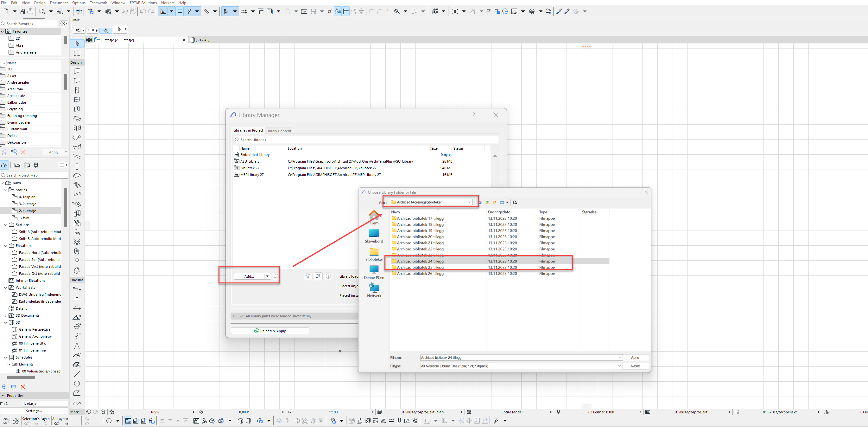Image resolution: width=868 pixels, height=427 pixels.
Task: Select the Text tool in toolbox
Action: [77, 346]
